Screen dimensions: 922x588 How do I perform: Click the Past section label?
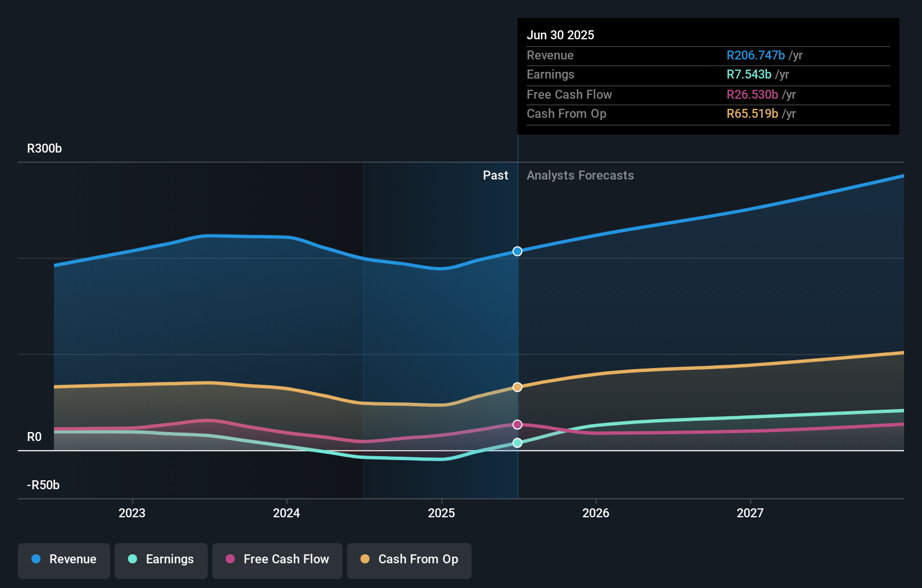495,176
